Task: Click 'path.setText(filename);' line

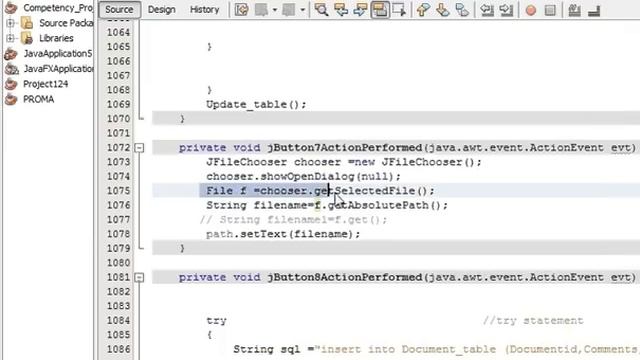Action: (283, 234)
